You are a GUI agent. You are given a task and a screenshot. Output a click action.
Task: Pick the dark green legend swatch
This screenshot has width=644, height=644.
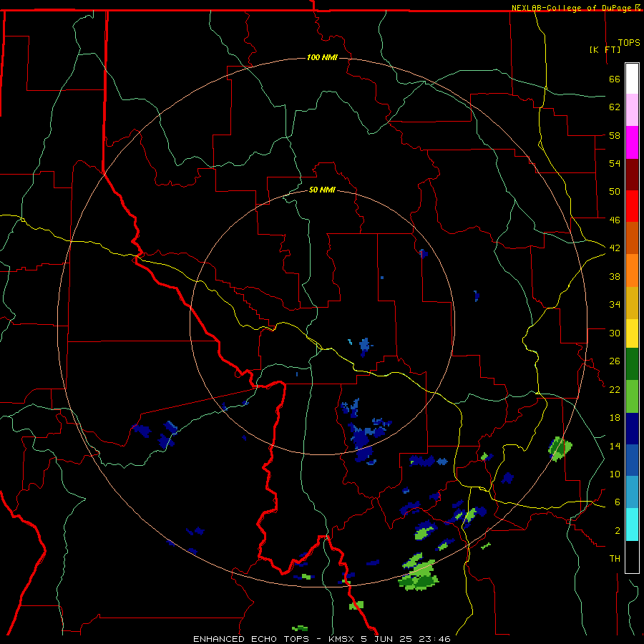coord(632,364)
